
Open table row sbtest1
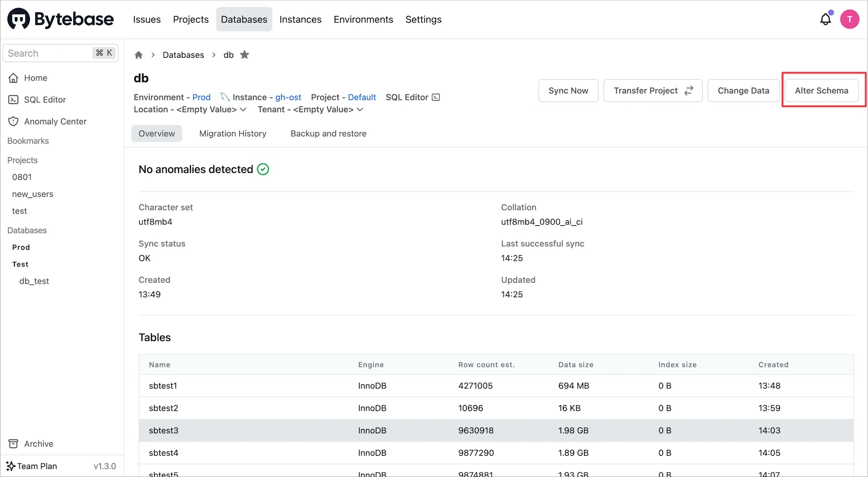[x=496, y=386]
